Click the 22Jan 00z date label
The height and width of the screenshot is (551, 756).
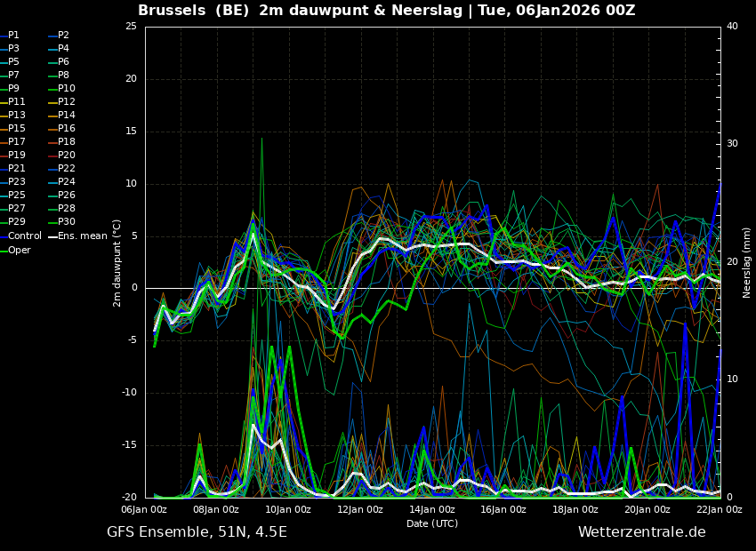[x=720, y=510]
